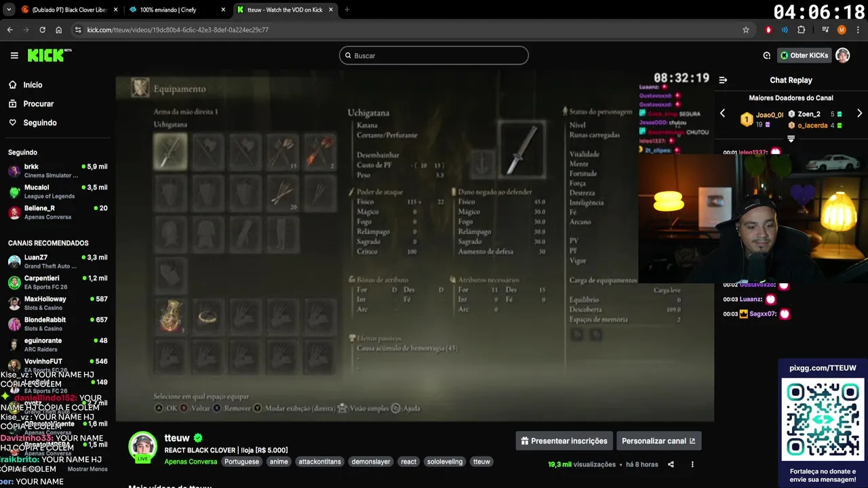868x488 pixels.
Task: Bookmark this page with the star icon
Action: (x=746, y=30)
